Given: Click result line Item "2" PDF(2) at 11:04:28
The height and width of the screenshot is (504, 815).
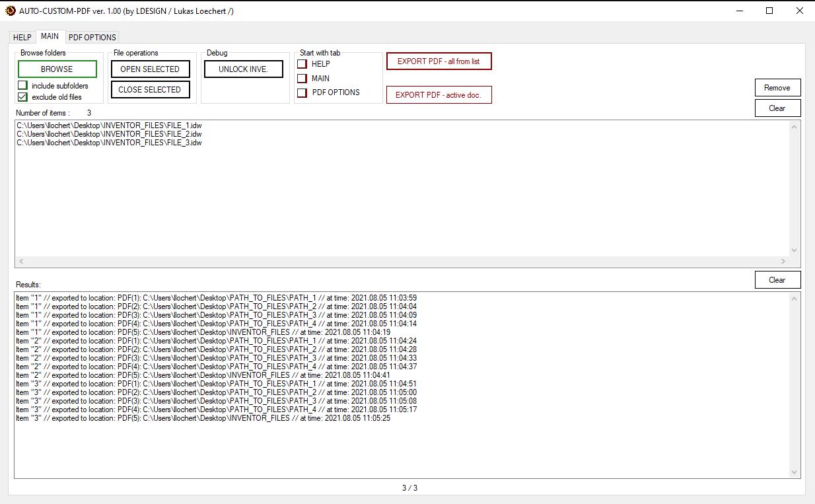Looking at the screenshot, I should click(216, 349).
